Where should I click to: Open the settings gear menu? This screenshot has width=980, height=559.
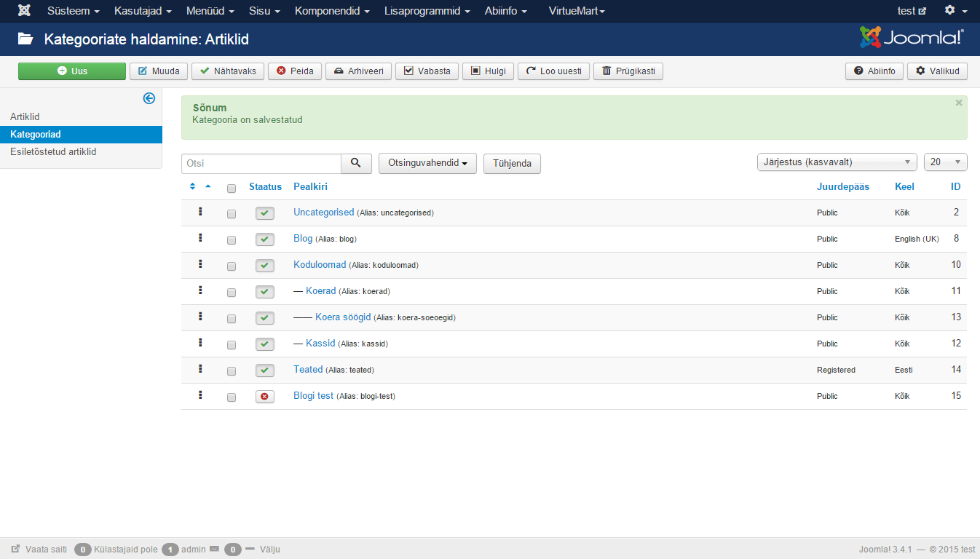tap(956, 11)
